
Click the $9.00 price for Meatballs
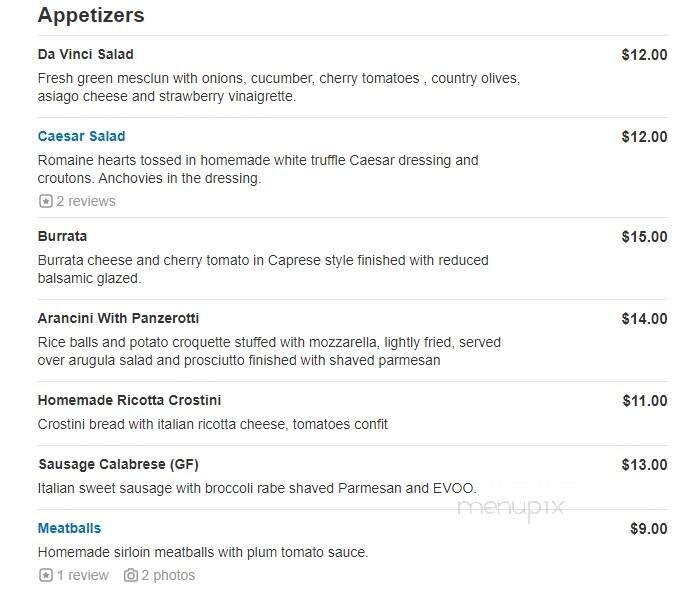coord(648,529)
